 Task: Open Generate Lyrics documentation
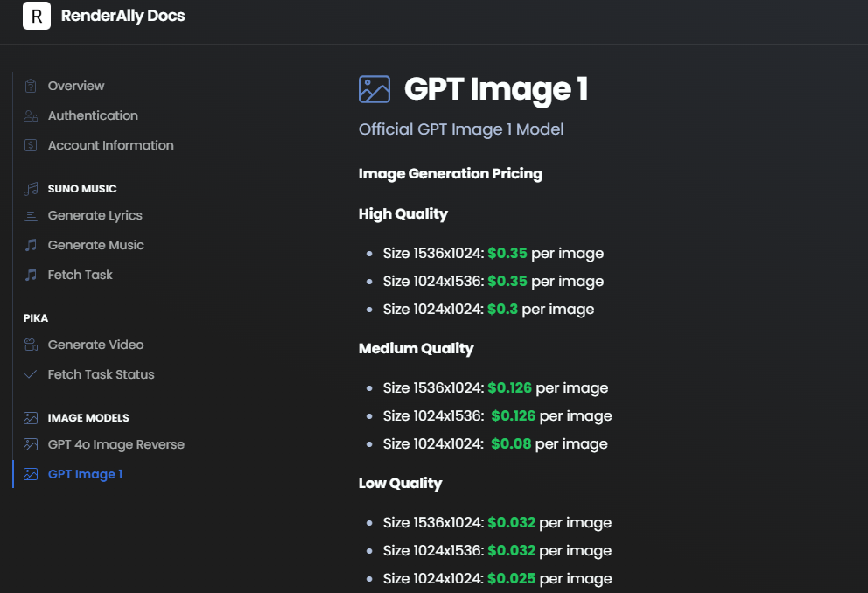coord(95,215)
